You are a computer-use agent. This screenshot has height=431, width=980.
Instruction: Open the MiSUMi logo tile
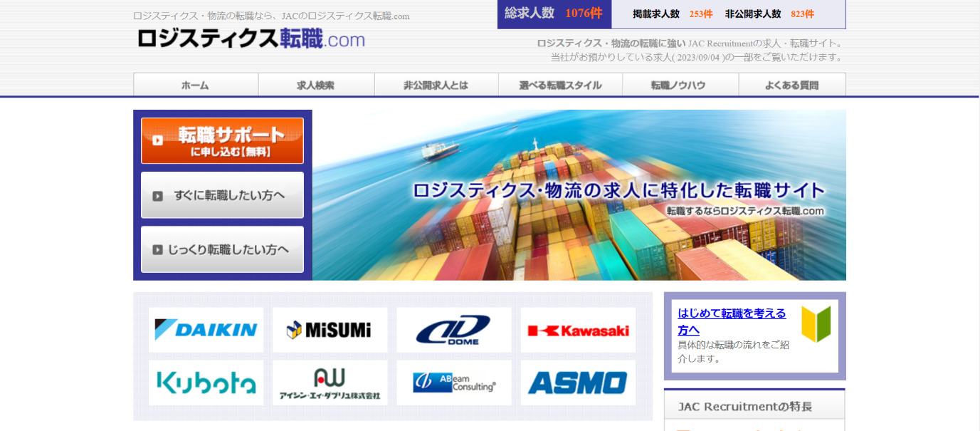(x=330, y=330)
